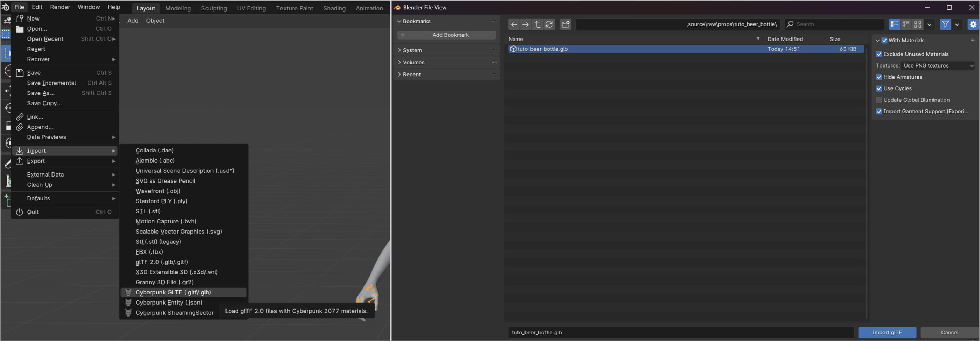Create a new directory with the folder icon
The height and width of the screenshot is (341, 980).
566,24
